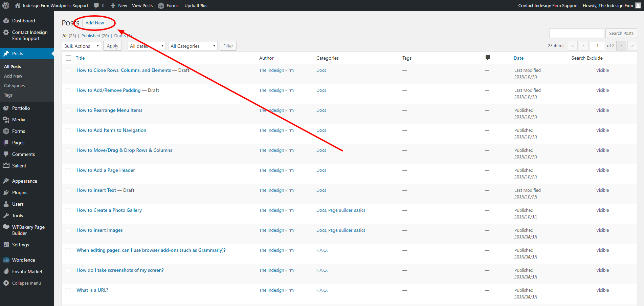This screenshot has height=306, width=644.
Task: Expand the All dates dropdown
Action: (x=147, y=46)
